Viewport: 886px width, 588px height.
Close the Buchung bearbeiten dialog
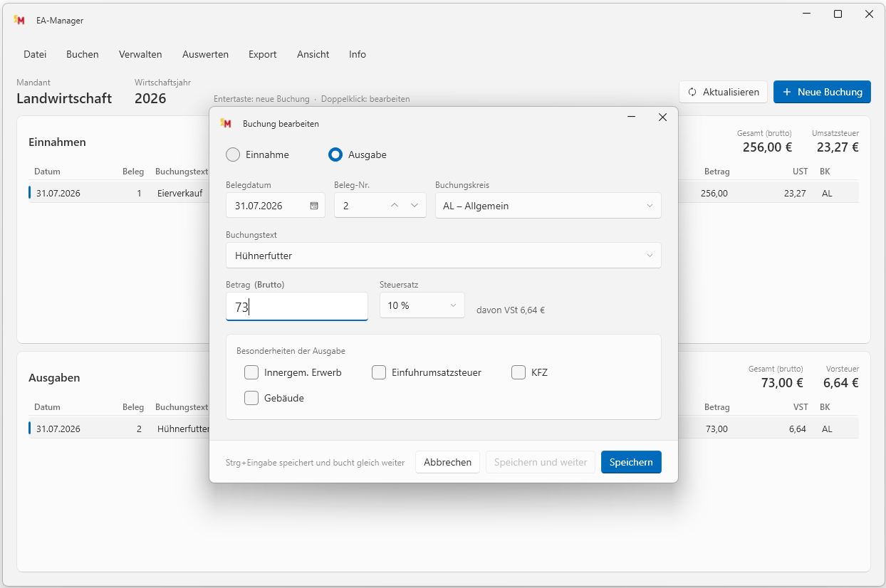pos(662,117)
